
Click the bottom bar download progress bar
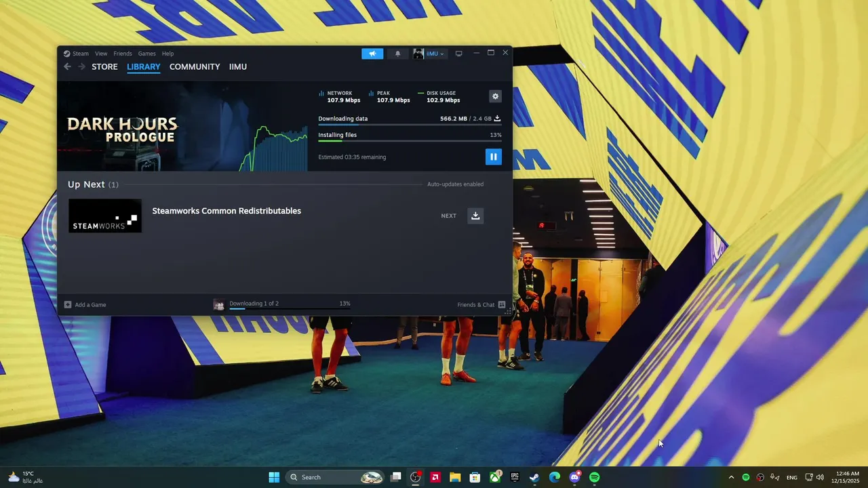pyautogui.click(x=290, y=308)
